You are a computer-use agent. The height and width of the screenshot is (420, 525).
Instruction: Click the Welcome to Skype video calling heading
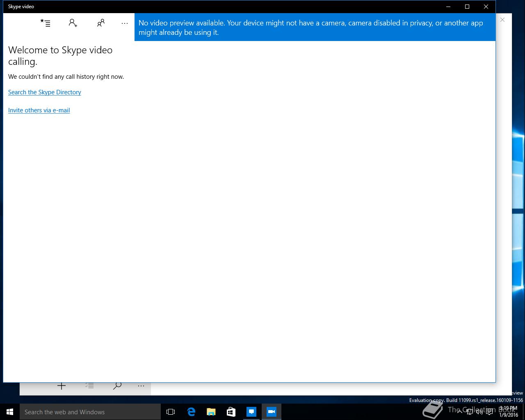(60, 56)
